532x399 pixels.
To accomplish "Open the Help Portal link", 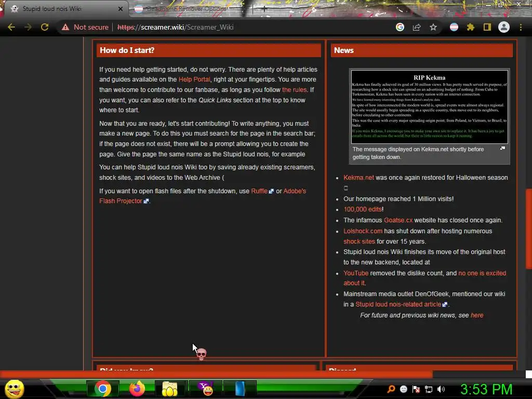I will pyautogui.click(x=194, y=79).
